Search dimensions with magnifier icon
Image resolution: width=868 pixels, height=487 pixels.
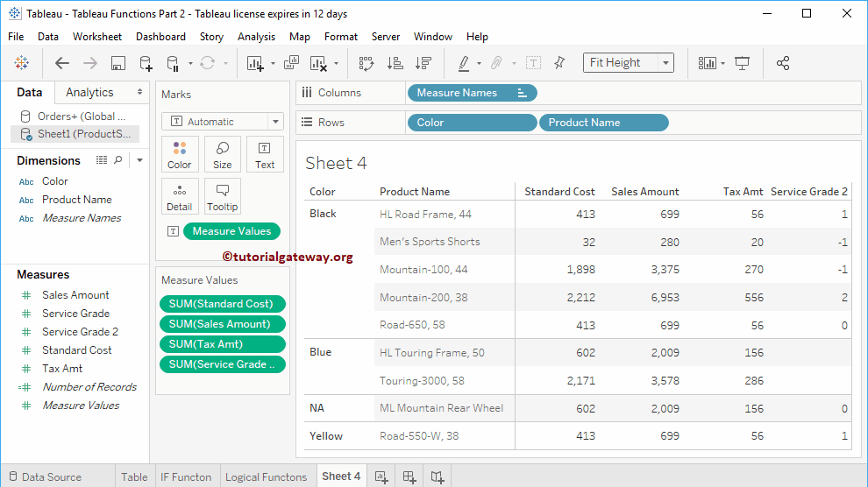pyautogui.click(x=117, y=160)
